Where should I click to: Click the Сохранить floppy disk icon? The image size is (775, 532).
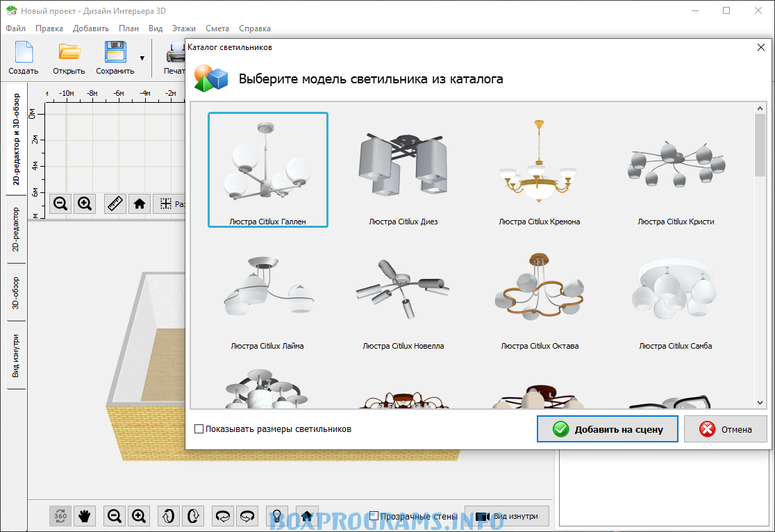pos(115,52)
